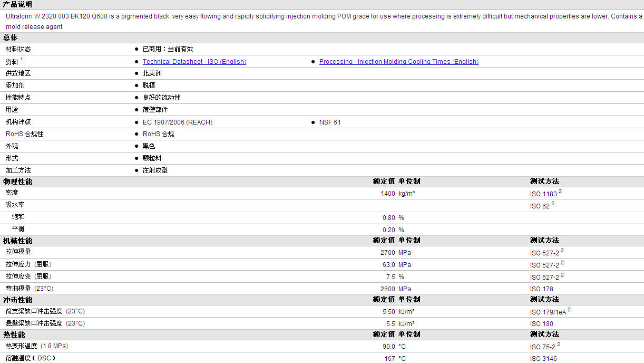Select the 材料状态 row label
644x363 pixels.
[18, 49]
